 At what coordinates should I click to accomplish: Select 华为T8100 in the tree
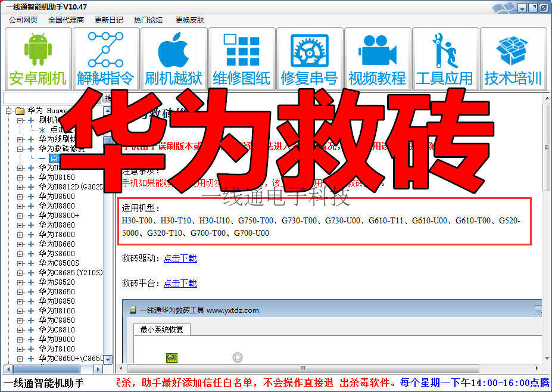pyautogui.click(x=57, y=349)
